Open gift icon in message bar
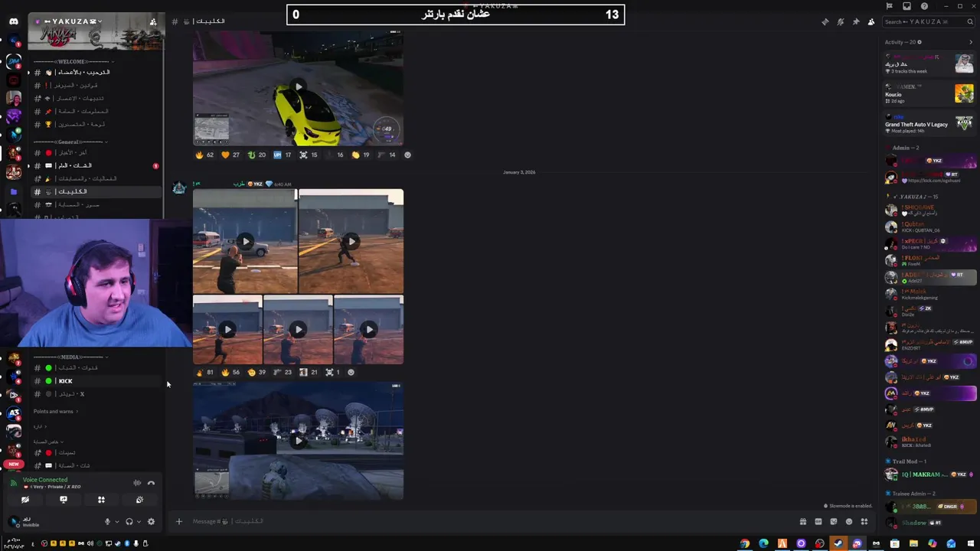The image size is (980, 551). click(x=803, y=522)
